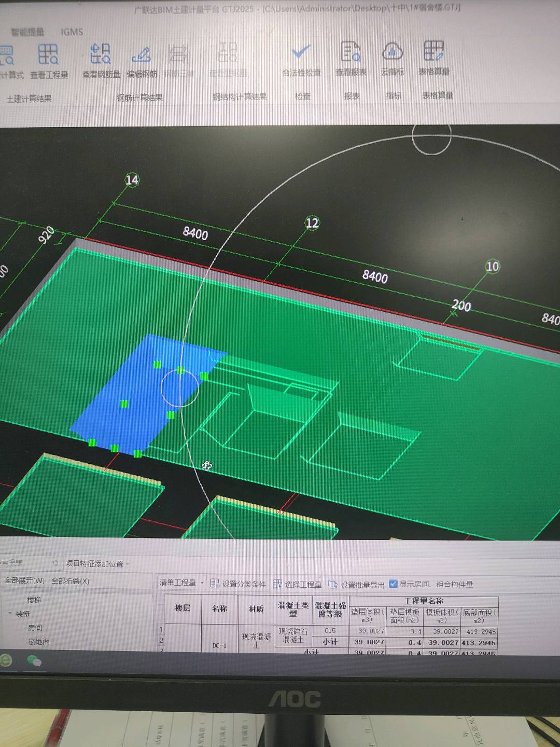Open the 项目特征添加位置 dropdown

pos(97,563)
